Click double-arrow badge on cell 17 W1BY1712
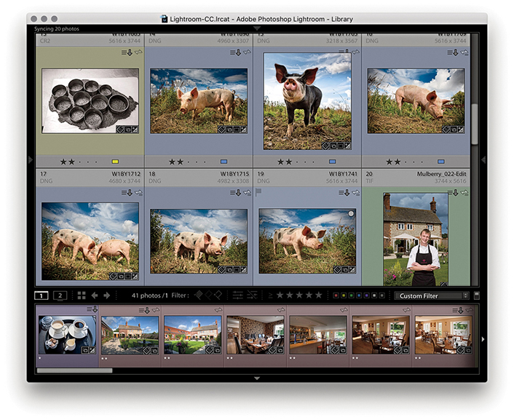This screenshot has width=514, height=420. (138, 193)
